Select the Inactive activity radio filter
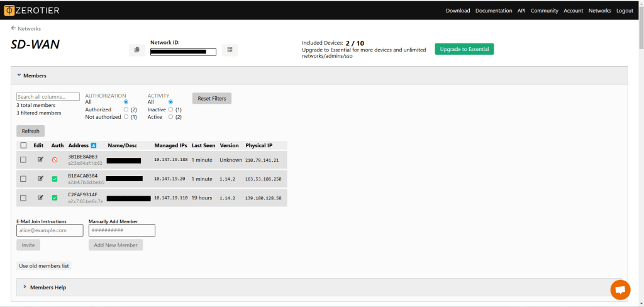Screen dimensions: 644x307 pyautogui.click(x=170, y=109)
